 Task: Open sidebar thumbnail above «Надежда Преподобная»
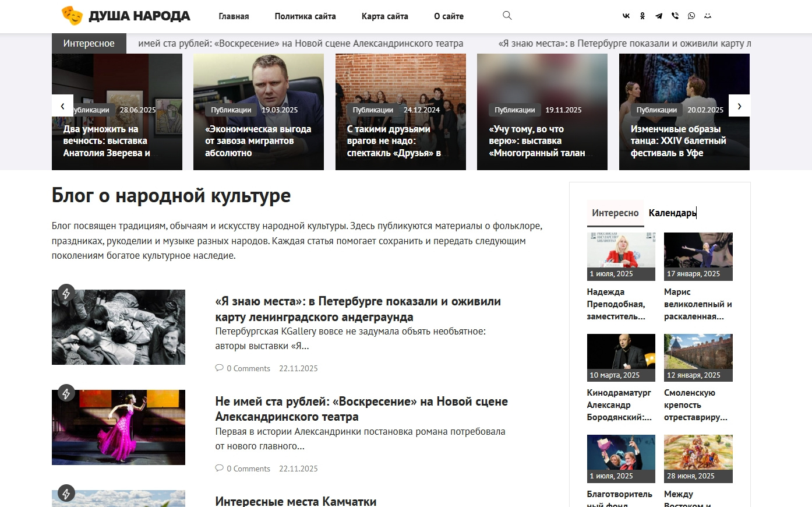(x=621, y=256)
